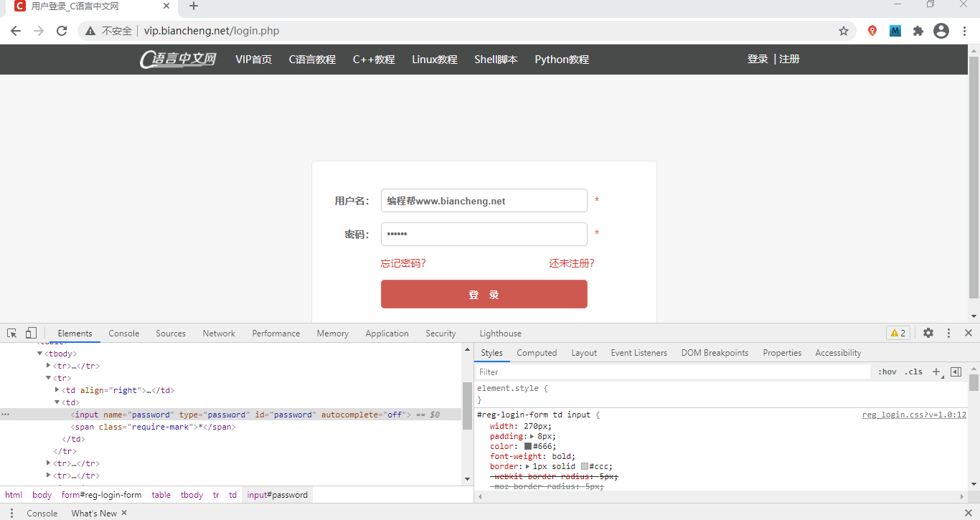Open the Event Listeners tab

(x=639, y=353)
